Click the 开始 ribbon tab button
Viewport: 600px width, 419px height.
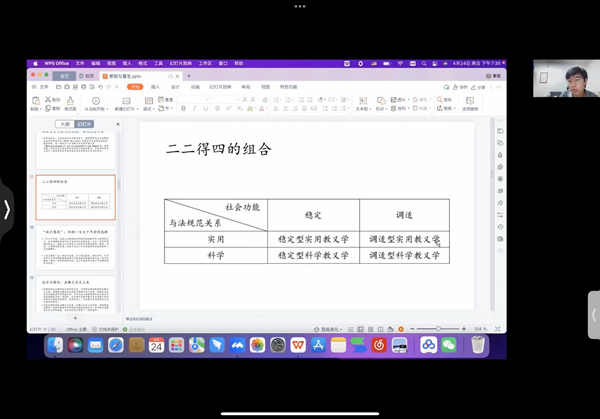tap(135, 87)
